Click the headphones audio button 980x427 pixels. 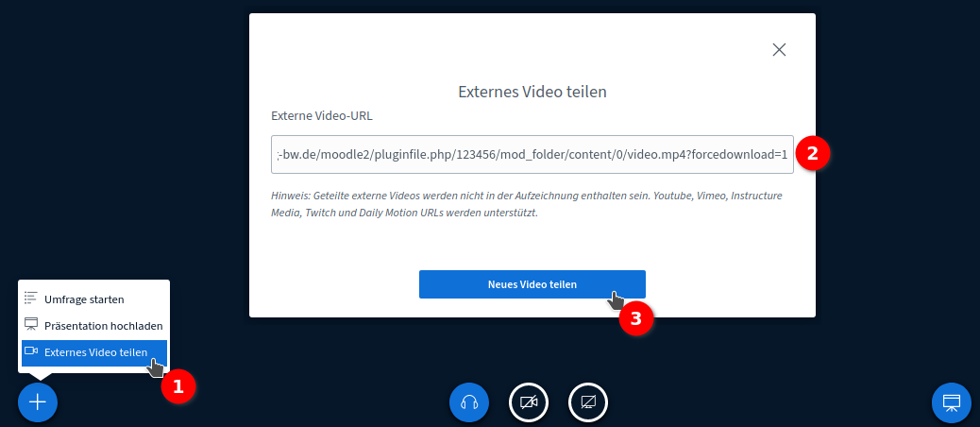pyautogui.click(x=469, y=402)
